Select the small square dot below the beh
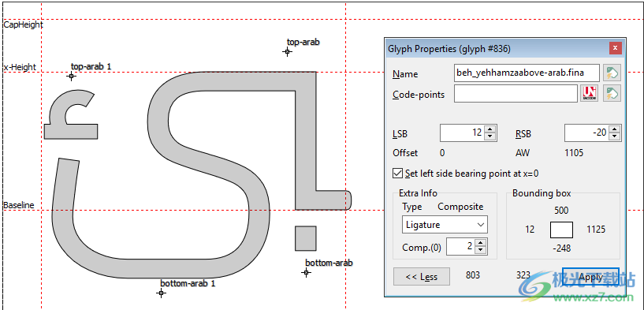Image resolution: width=644 pixels, height=310 pixels. [x=306, y=238]
